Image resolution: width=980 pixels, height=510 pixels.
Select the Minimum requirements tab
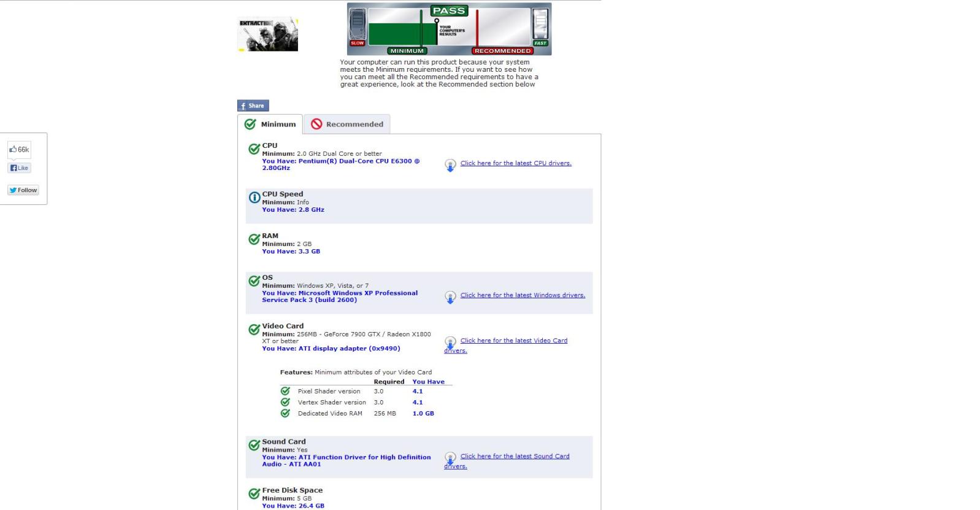(270, 124)
